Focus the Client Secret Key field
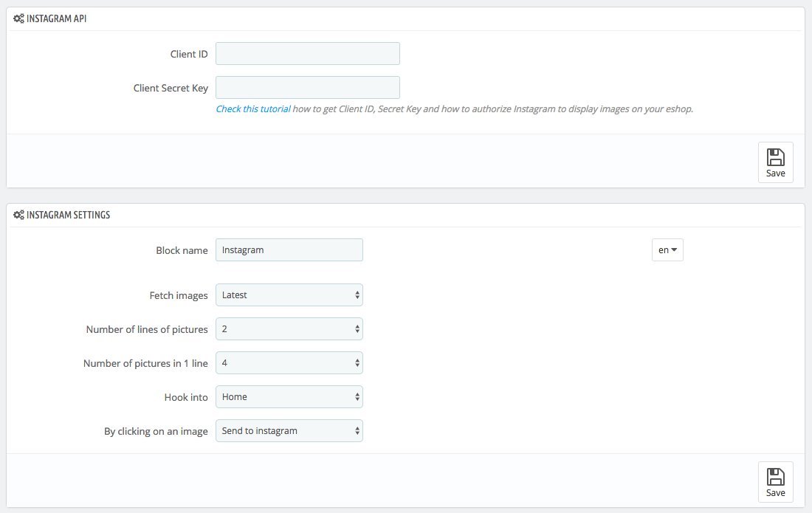 [308, 88]
